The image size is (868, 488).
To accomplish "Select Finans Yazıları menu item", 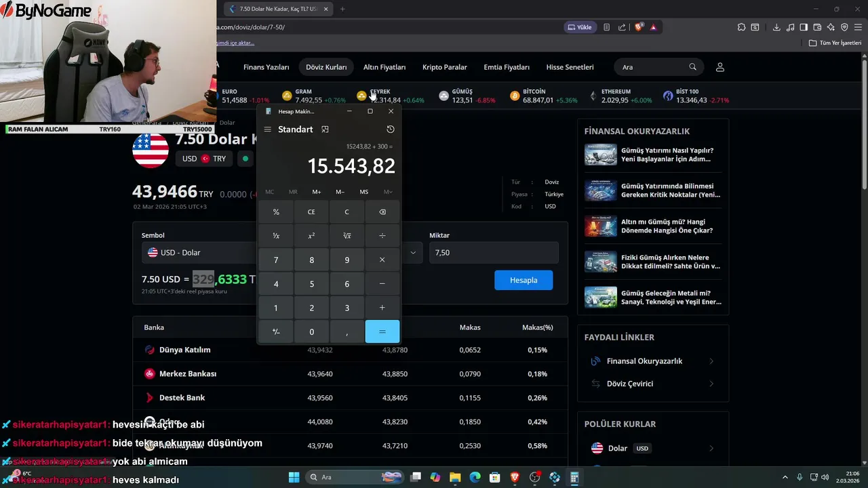I will [x=267, y=67].
